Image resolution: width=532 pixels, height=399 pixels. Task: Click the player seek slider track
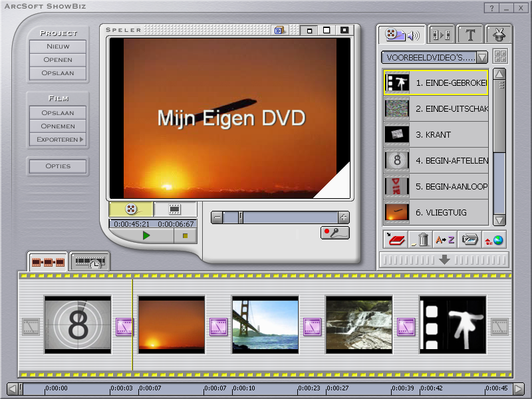286,217
